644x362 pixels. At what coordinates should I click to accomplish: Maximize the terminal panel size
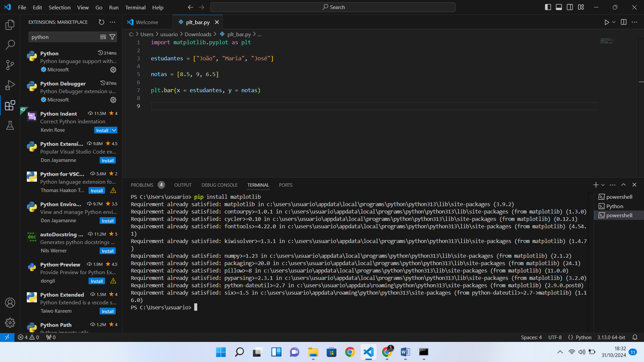(624, 185)
